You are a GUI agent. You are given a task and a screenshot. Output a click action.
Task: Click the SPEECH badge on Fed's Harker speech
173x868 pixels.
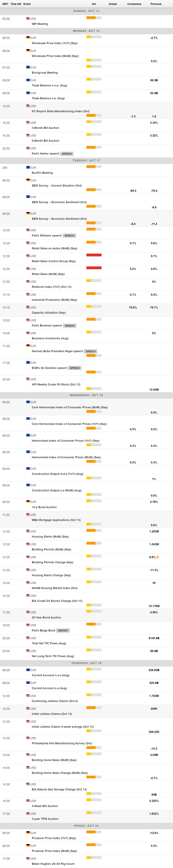pos(67,154)
